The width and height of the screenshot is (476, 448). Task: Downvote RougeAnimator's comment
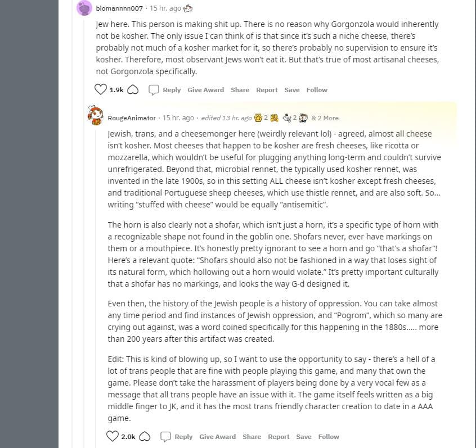click(x=145, y=436)
